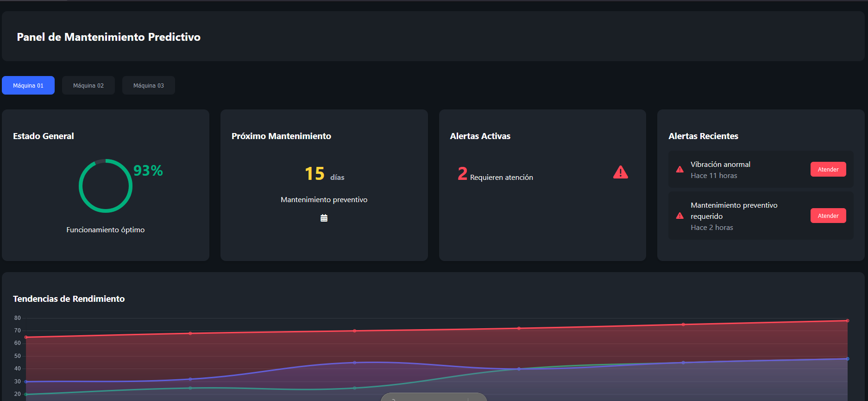Click the Panel de Mantenimiento Predictivo title
Image resolution: width=868 pixels, height=401 pixels.
[x=109, y=37]
